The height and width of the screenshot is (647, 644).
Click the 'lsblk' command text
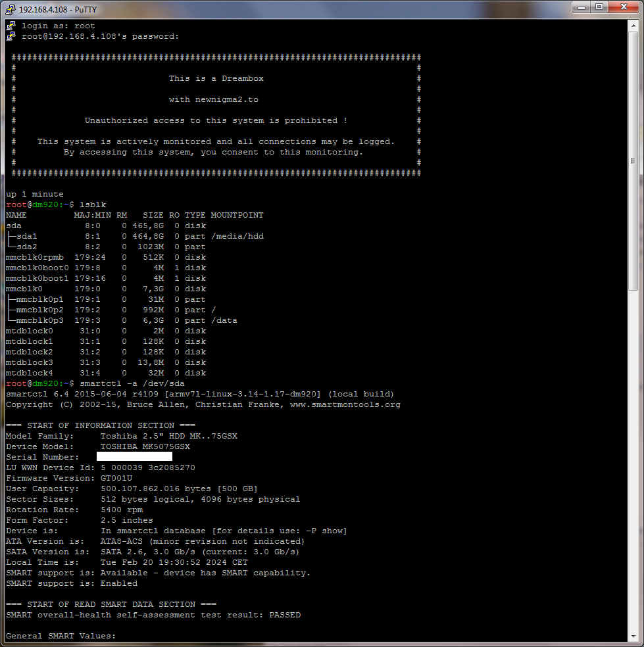(92, 204)
